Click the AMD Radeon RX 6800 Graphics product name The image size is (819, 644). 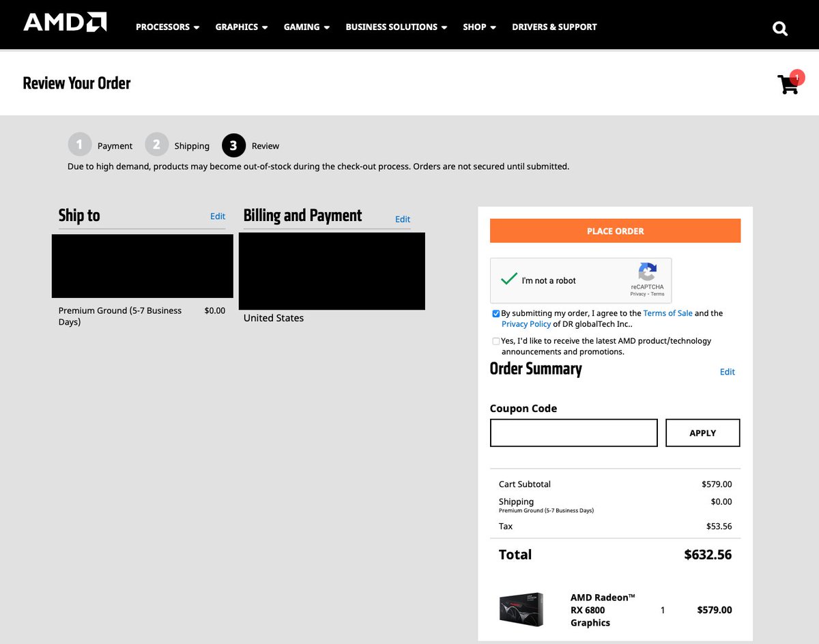603,610
